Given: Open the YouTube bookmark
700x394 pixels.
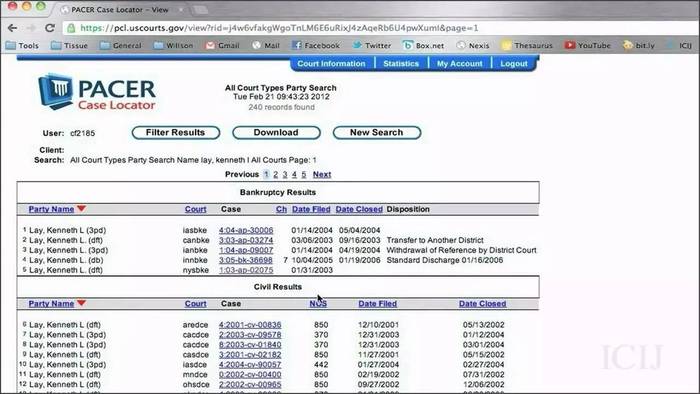Looking at the screenshot, I should (x=587, y=46).
